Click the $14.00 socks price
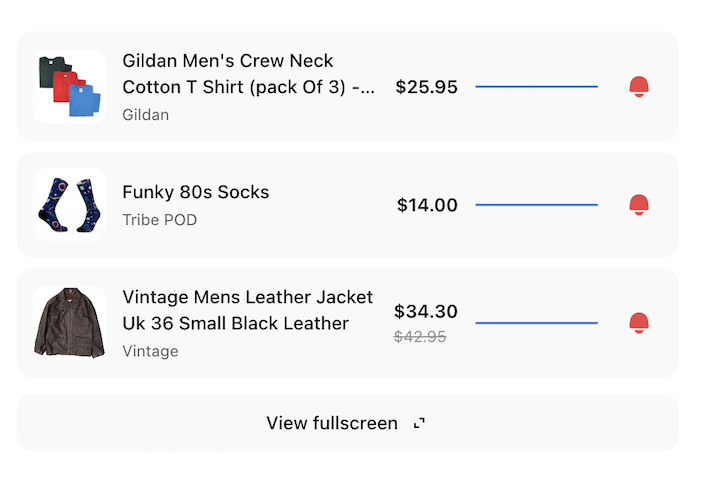Viewport: 706px width, 478px height. click(x=427, y=205)
